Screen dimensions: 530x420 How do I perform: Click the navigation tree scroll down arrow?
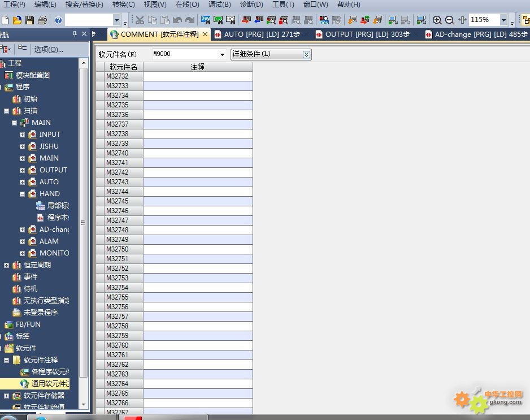tap(84, 404)
